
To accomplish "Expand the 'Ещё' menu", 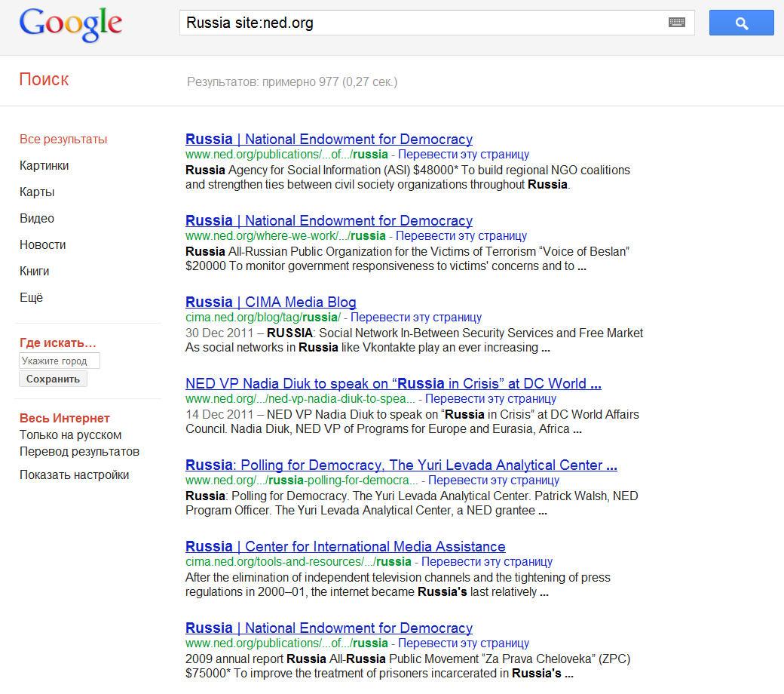I will tap(31, 298).
